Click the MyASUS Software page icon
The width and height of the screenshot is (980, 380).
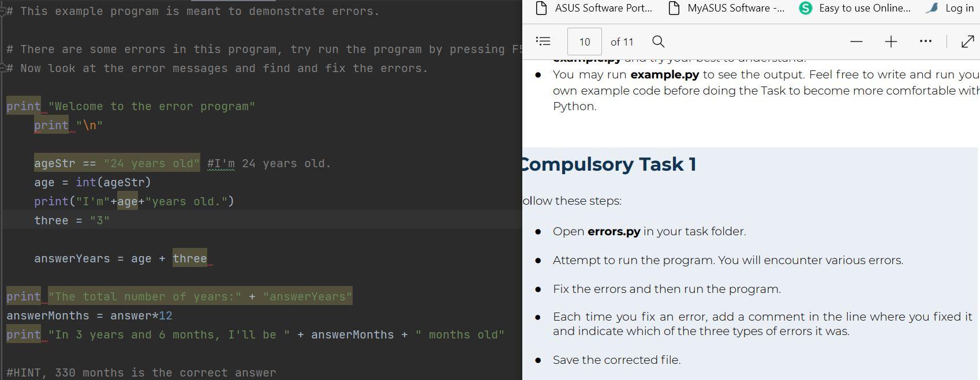(674, 8)
